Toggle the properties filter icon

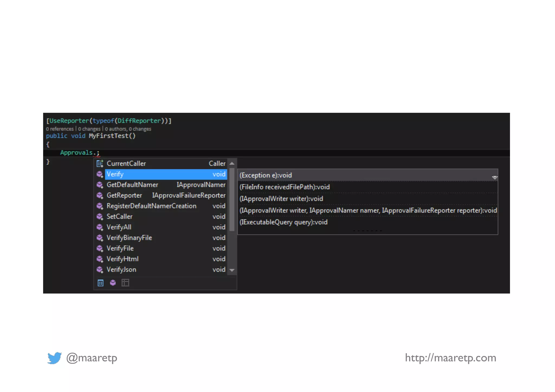101,283
